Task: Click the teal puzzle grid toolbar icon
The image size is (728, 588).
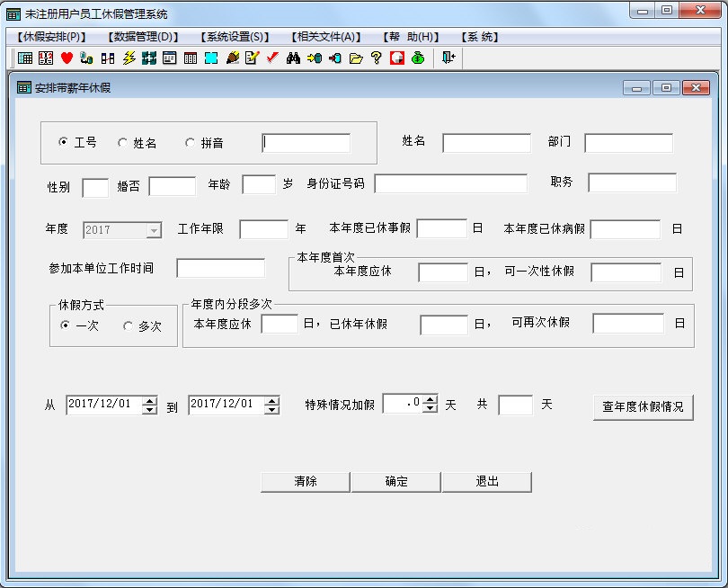Action: coord(149,58)
